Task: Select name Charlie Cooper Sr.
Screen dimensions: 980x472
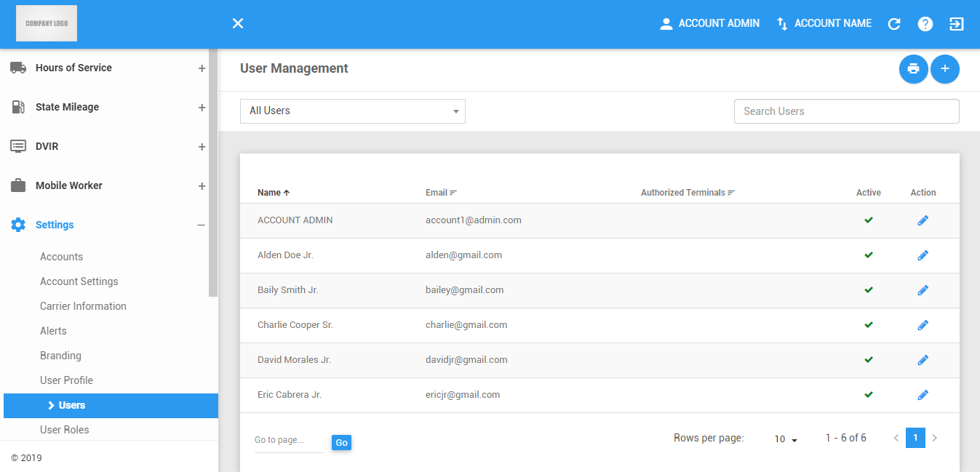Action: 295,325
